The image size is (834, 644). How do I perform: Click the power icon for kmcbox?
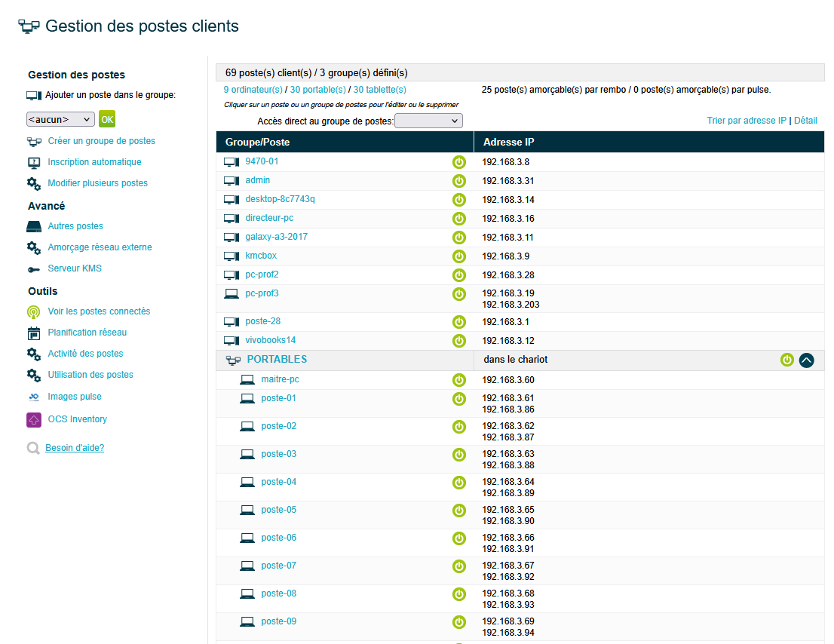point(459,256)
